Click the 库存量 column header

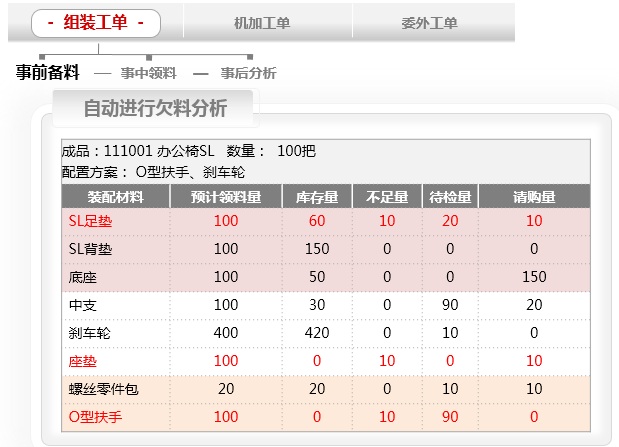(317, 197)
